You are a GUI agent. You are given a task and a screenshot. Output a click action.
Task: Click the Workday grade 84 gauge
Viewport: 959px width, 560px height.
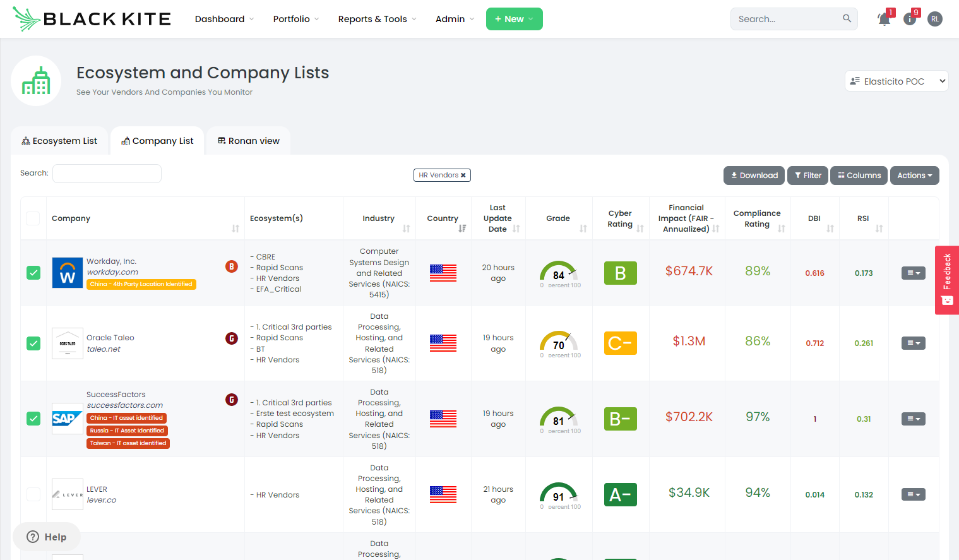(x=559, y=273)
